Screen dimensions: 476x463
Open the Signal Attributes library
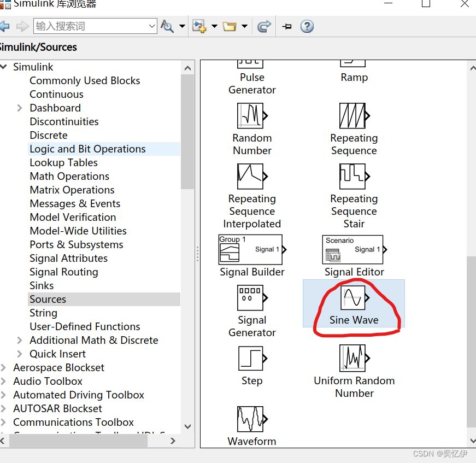coord(69,258)
